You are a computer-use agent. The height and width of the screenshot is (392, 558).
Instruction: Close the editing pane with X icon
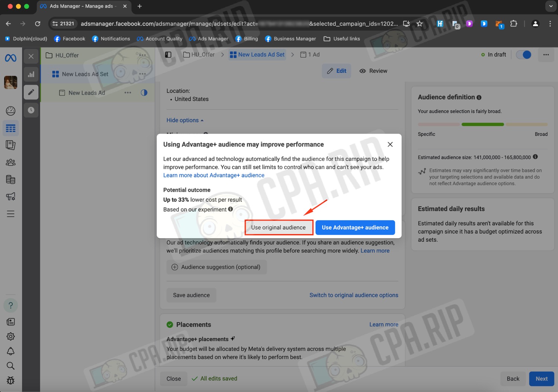coord(31,56)
